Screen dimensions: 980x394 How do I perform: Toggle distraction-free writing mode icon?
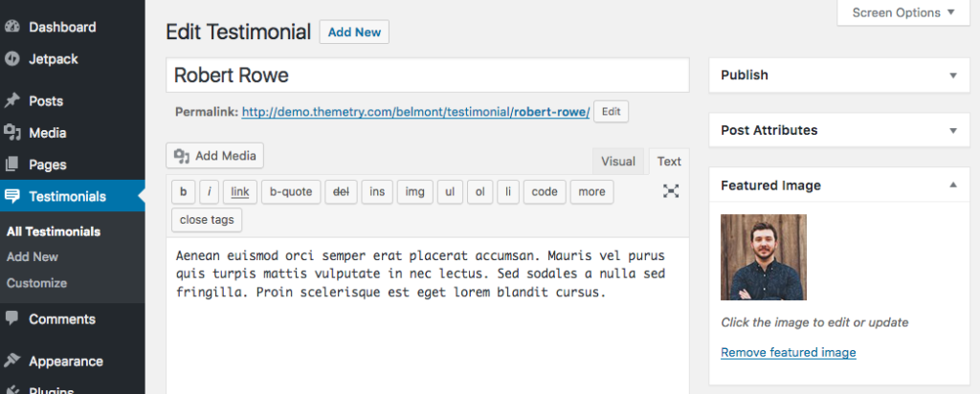pyautogui.click(x=671, y=191)
